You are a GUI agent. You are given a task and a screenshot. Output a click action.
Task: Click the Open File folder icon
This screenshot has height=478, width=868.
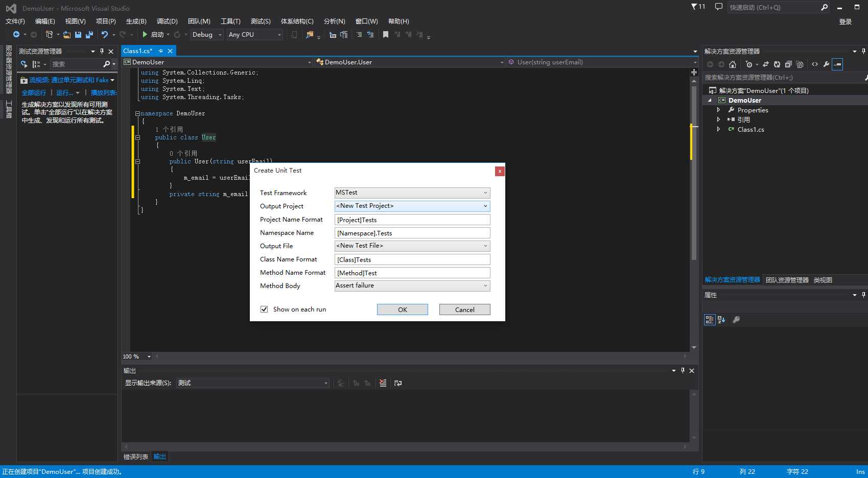67,34
